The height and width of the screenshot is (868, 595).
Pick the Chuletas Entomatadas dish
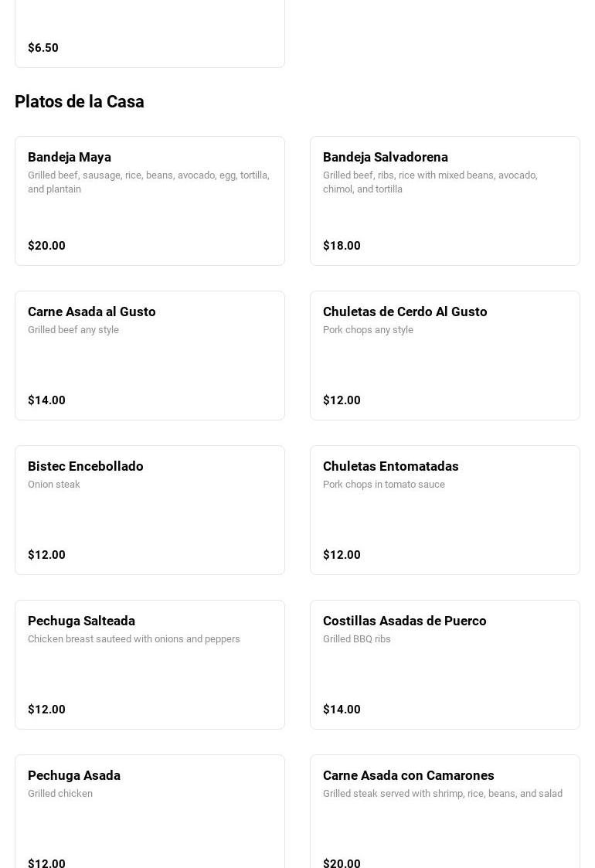[x=390, y=466]
